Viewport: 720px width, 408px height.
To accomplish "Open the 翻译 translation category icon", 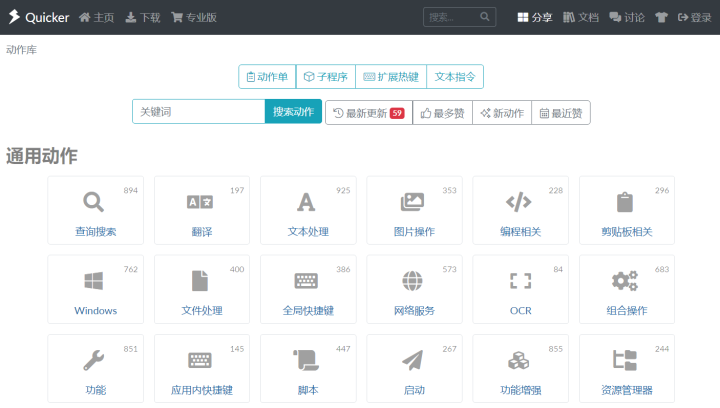I will (x=200, y=202).
